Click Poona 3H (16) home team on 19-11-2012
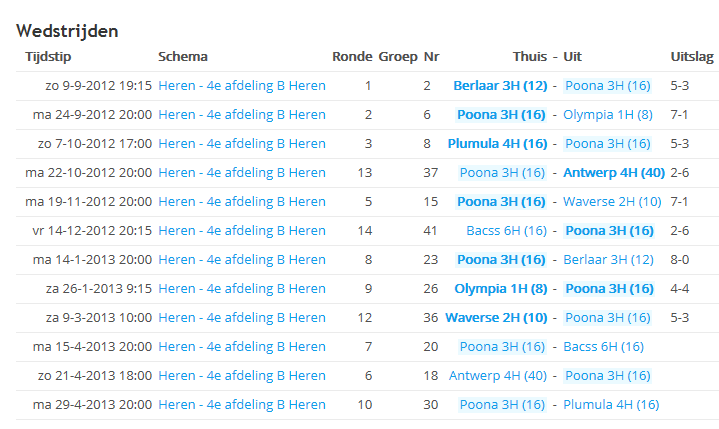This screenshot has height=429, width=719. coord(501,202)
